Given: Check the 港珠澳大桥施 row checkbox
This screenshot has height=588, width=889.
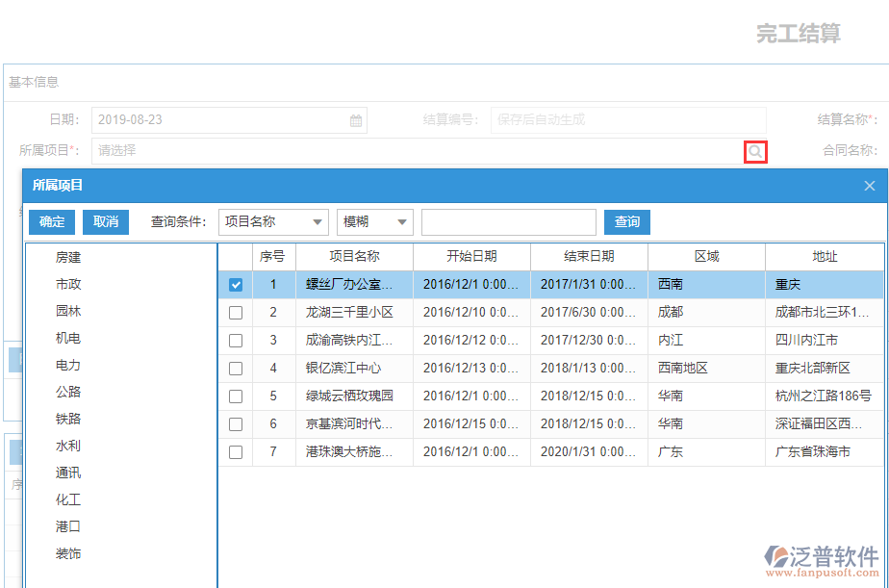Looking at the screenshot, I should (236, 451).
